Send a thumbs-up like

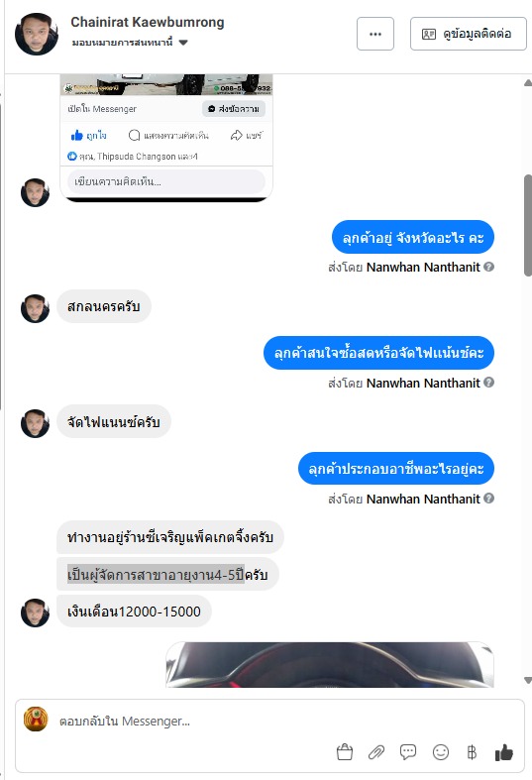(503, 752)
